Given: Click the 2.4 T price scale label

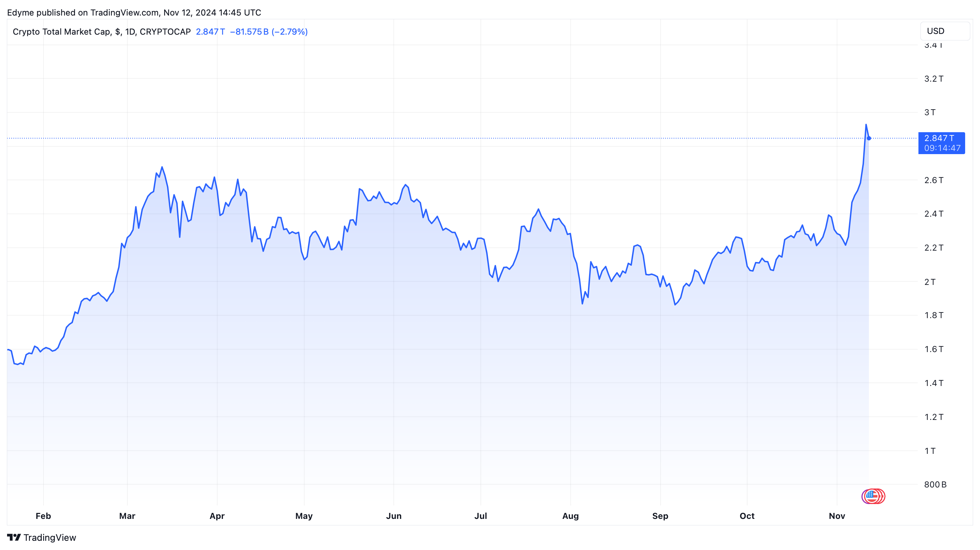Looking at the screenshot, I should [934, 213].
